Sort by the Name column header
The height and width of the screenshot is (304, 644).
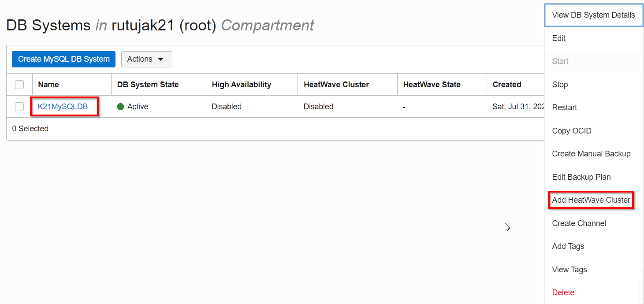(x=48, y=84)
